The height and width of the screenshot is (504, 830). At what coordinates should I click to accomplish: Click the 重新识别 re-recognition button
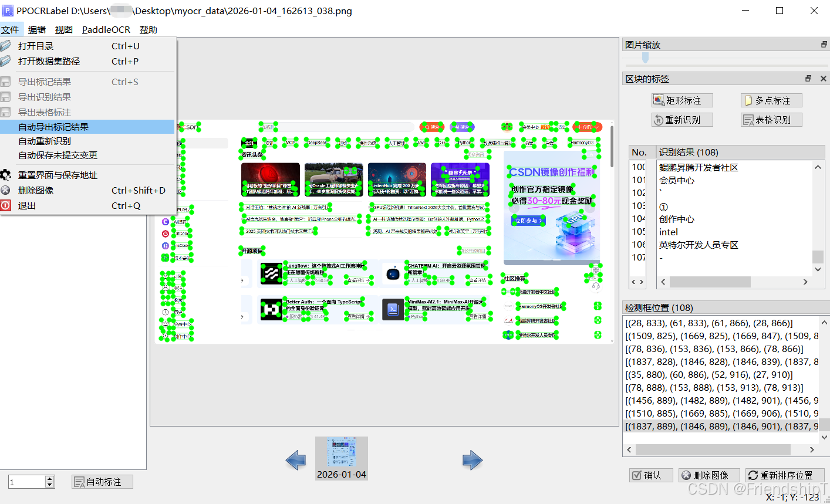pos(682,120)
